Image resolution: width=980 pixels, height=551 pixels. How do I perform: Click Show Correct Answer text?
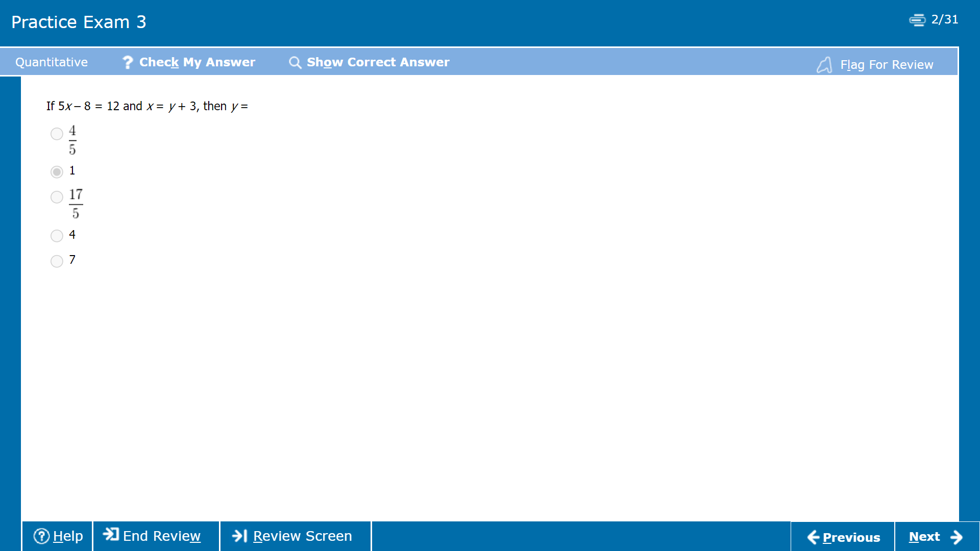(378, 62)
